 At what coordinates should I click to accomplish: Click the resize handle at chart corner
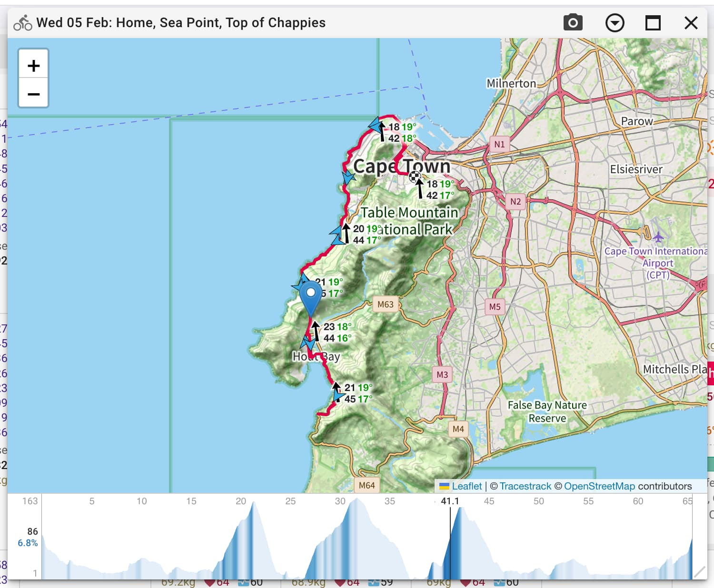(699, 571)
